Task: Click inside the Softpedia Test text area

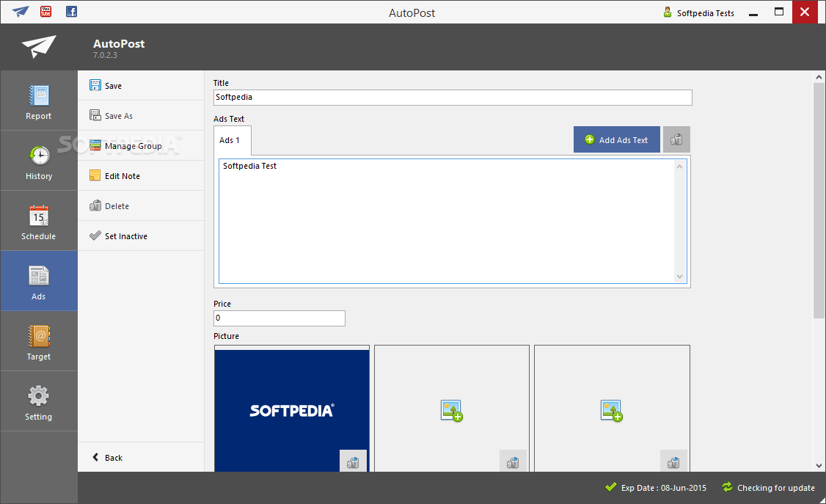Action: point(447,222)
